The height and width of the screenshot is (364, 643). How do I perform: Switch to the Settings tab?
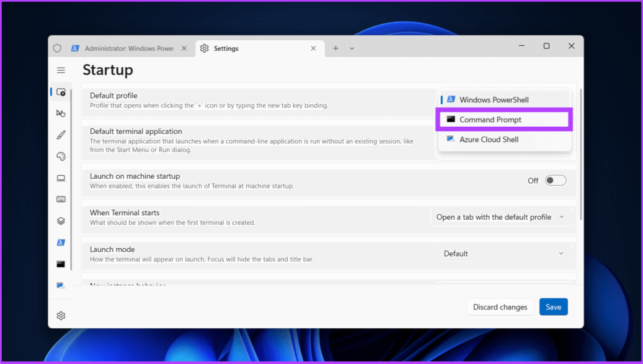[x=260, y=48]
